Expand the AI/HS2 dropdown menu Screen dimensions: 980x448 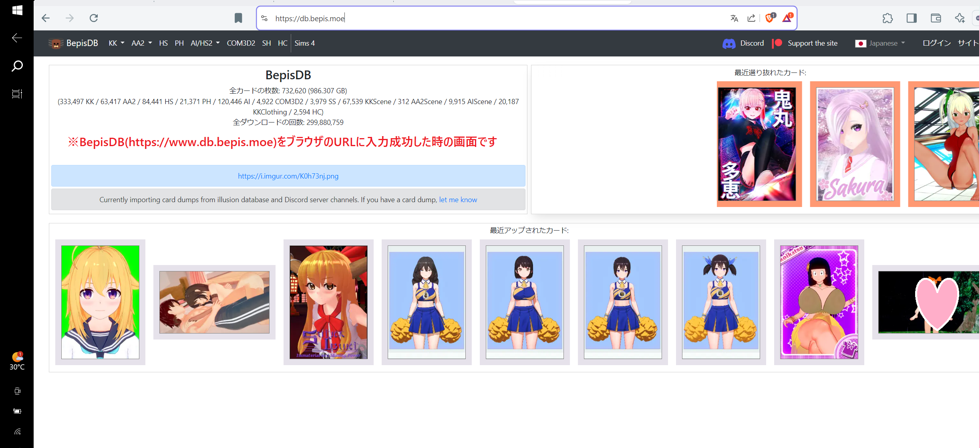205,43
